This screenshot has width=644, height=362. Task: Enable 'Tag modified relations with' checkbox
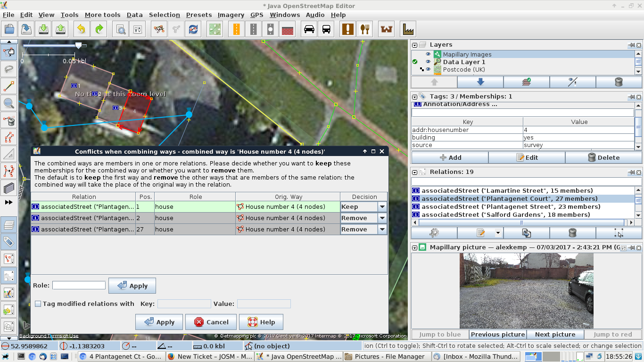[38, 304]
